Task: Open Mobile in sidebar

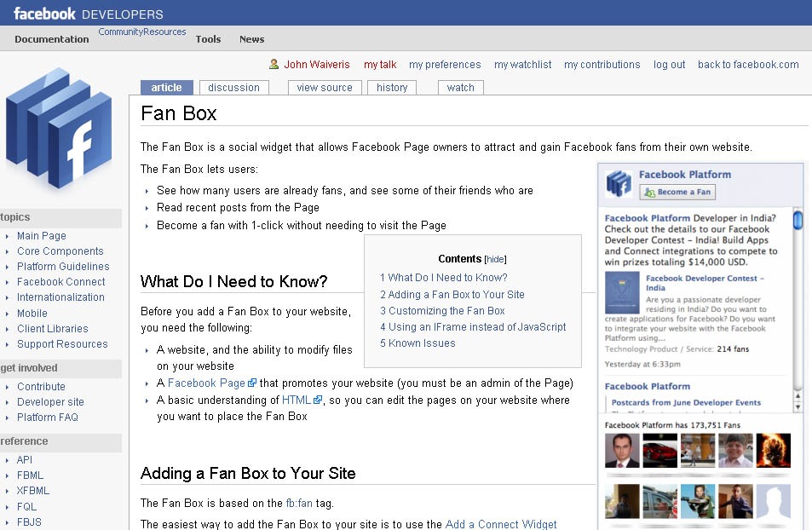Action: (x=32, y=313)
